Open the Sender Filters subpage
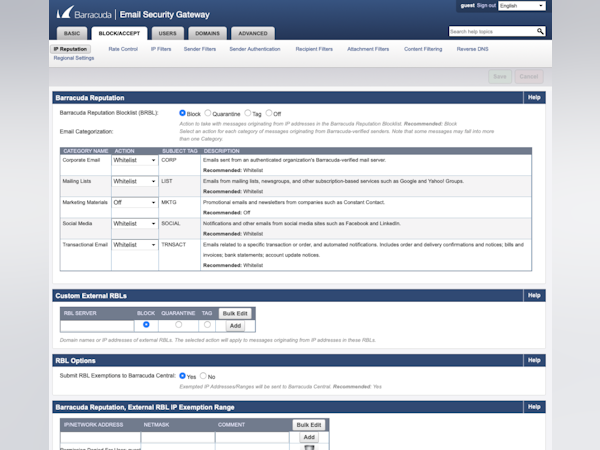600x450 pixels. click(200, 49)
